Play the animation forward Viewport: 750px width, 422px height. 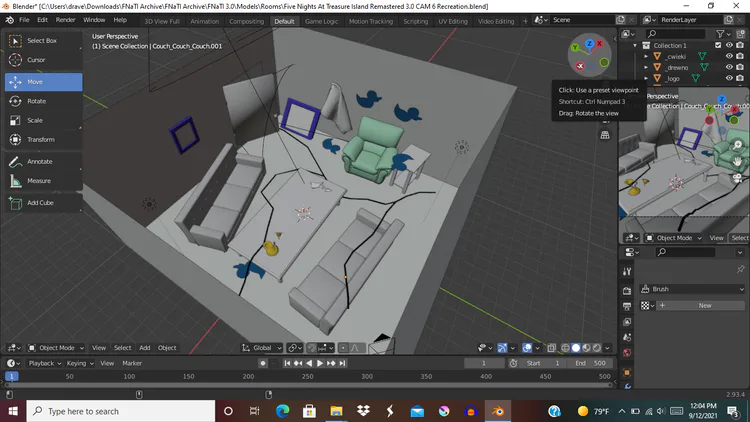(320, 363)
